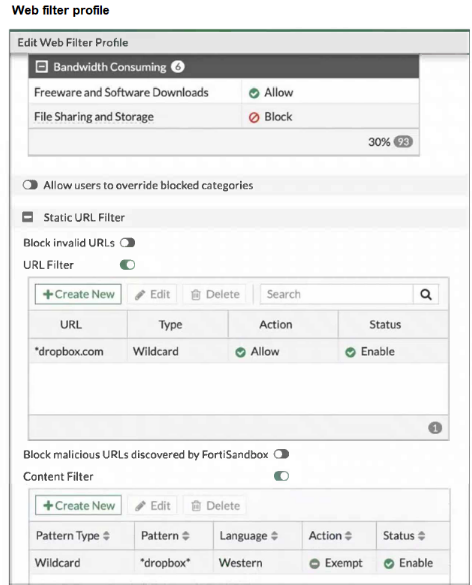This screenshot has height=585, width=472.
Task: Select the *dropbox.com URL filter row
Action: pyautogui.click(x=238, y=351)
